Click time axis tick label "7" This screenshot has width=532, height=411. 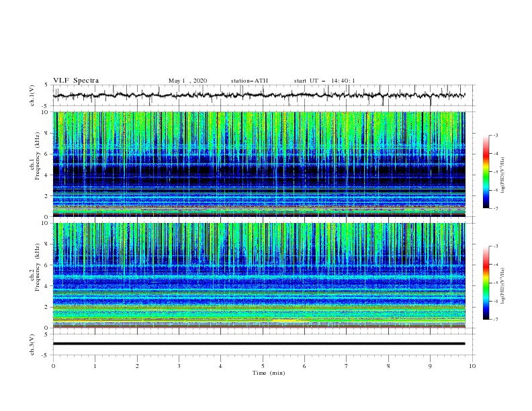(347, 366)
